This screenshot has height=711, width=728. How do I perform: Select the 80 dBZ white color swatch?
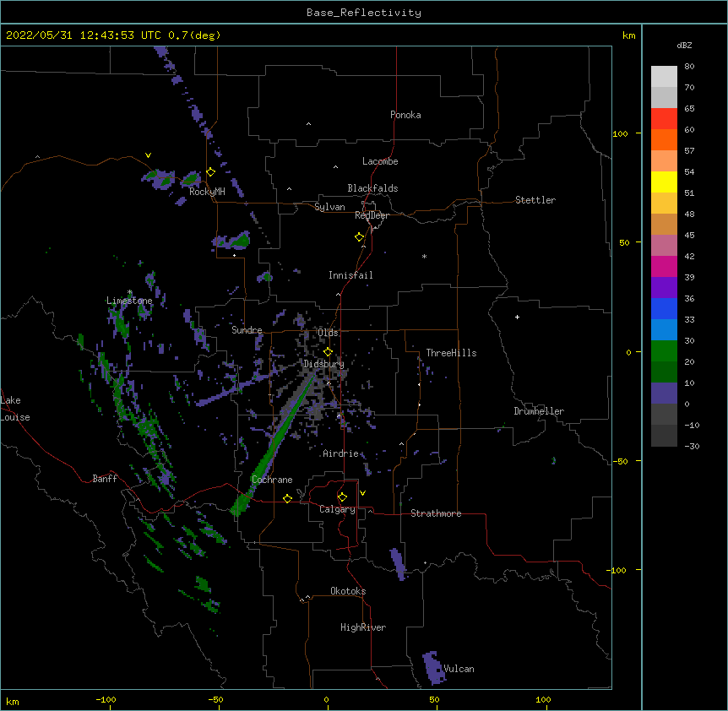pyautogui.click(x=664, y=77)
